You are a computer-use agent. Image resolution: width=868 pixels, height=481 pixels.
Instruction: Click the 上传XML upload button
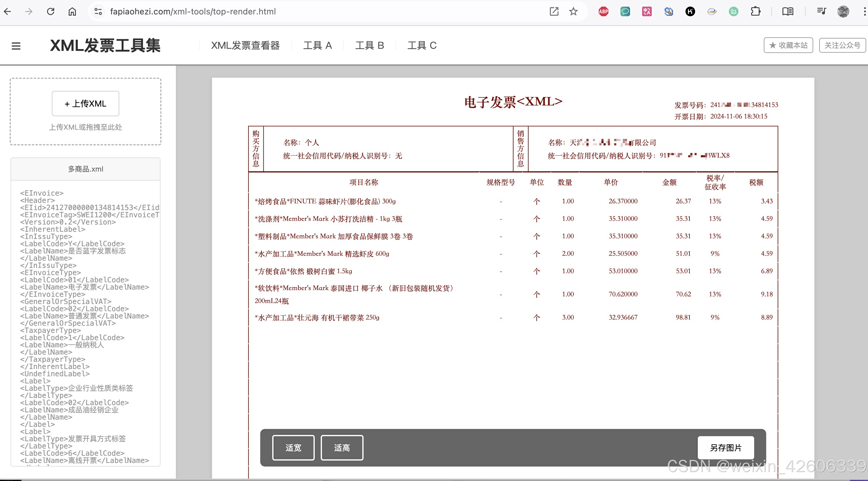click(85, 104)
